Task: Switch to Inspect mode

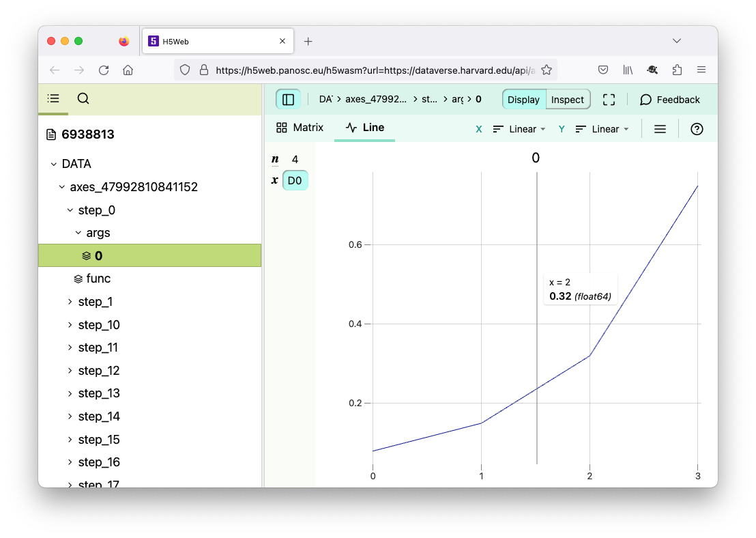Action: tap(567, 100)
